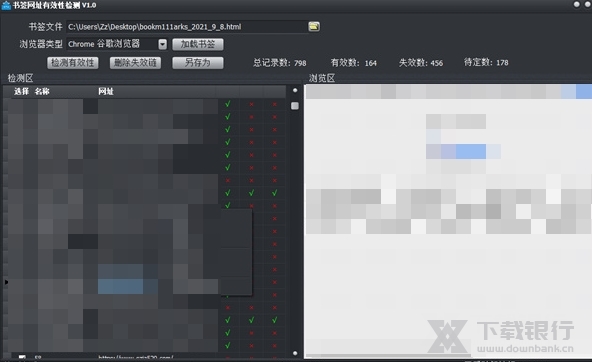Click the 有效数: 164 counter

[x=354, y=63]
